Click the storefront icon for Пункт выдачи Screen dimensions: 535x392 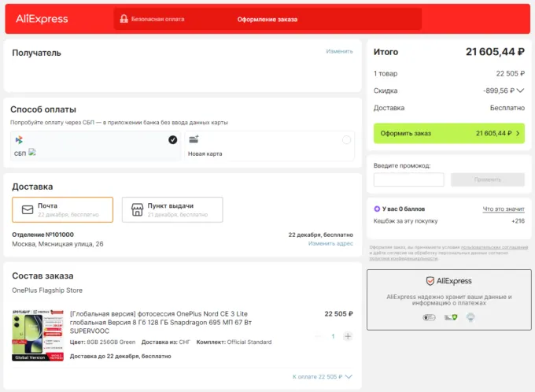coord(137,210)
